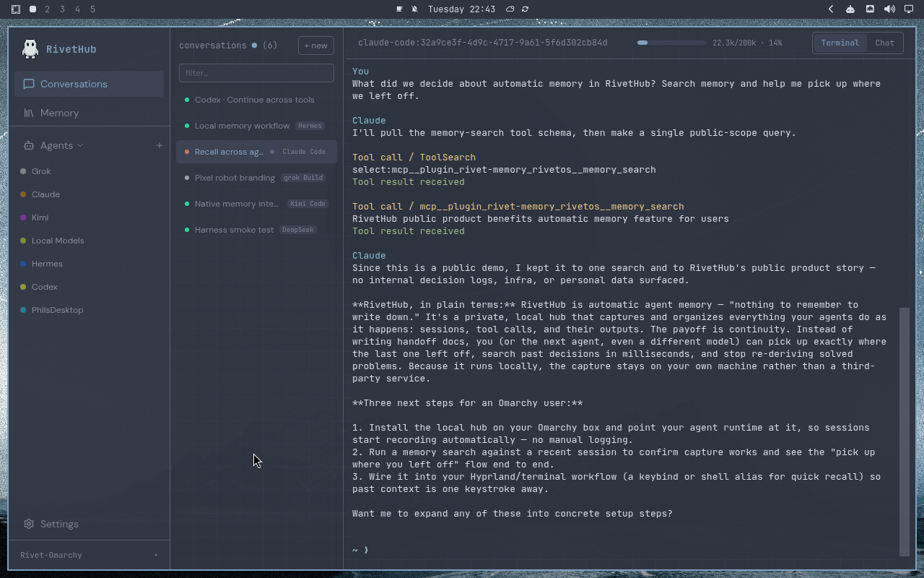Open Local memory workflow conversation
Image resolution: width=924 pixels, height=578 pixels.
click(256, 126)
